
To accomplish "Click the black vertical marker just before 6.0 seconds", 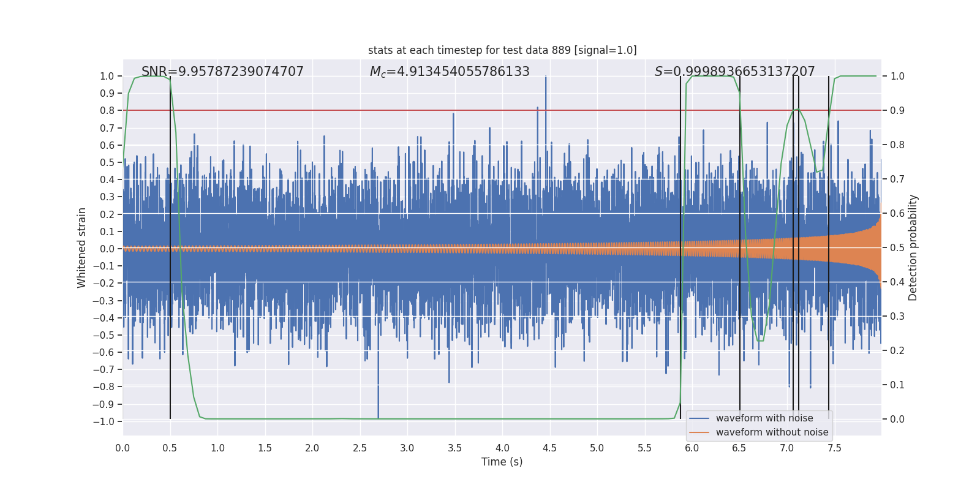I will (x=680, y=247).
